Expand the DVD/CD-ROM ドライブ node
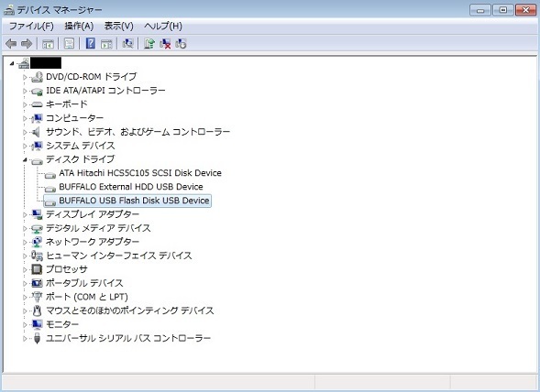The width and height of the screenshot is (540, 392). [x=25, y=77]
